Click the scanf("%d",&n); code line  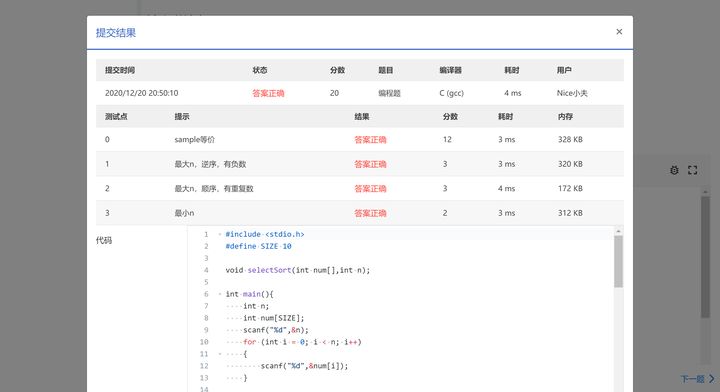(276, 330)
